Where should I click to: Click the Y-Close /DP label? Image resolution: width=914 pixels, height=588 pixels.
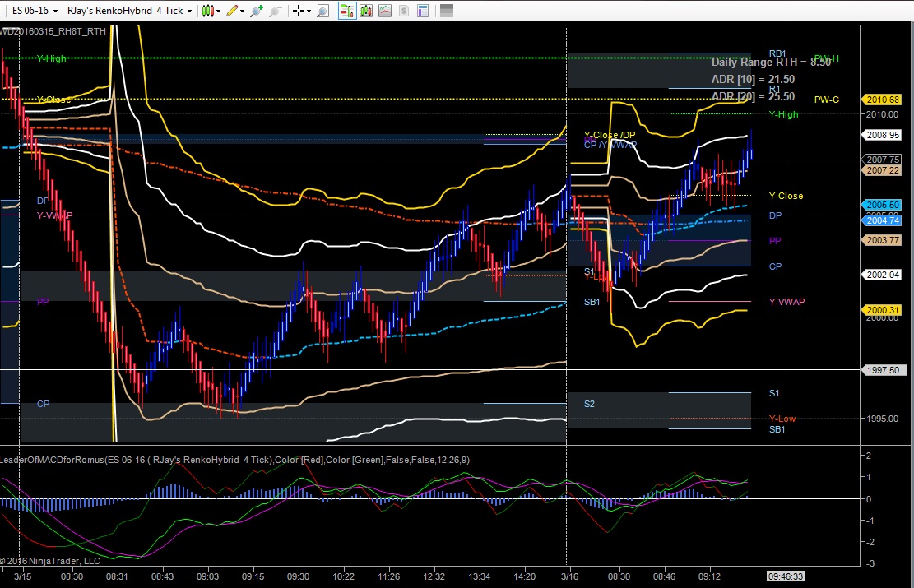[610, 135]
